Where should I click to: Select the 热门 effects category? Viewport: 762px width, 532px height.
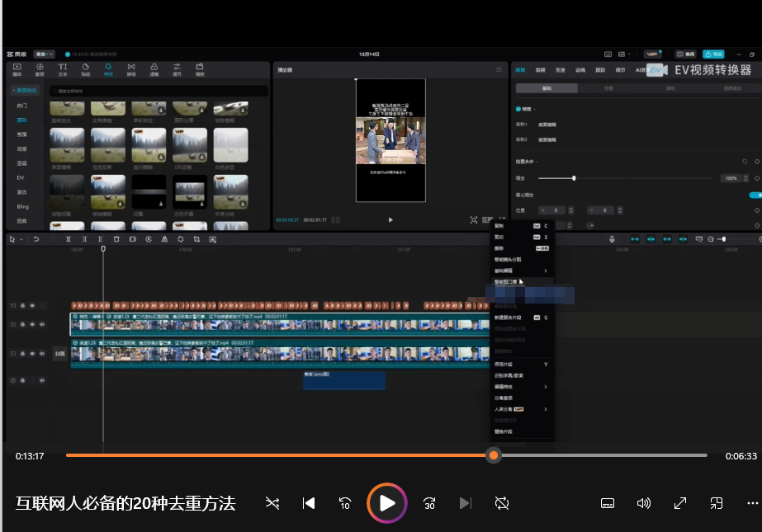(x=21, y=106)
